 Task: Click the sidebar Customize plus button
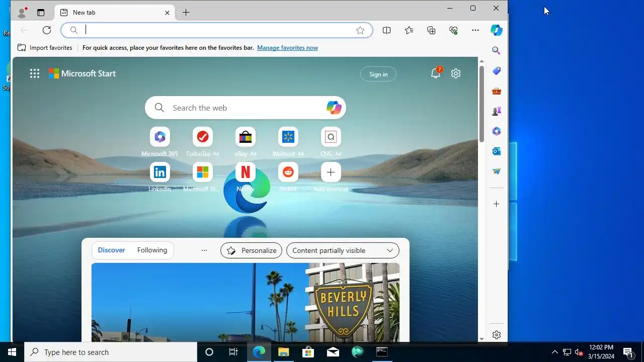[497, 204]
